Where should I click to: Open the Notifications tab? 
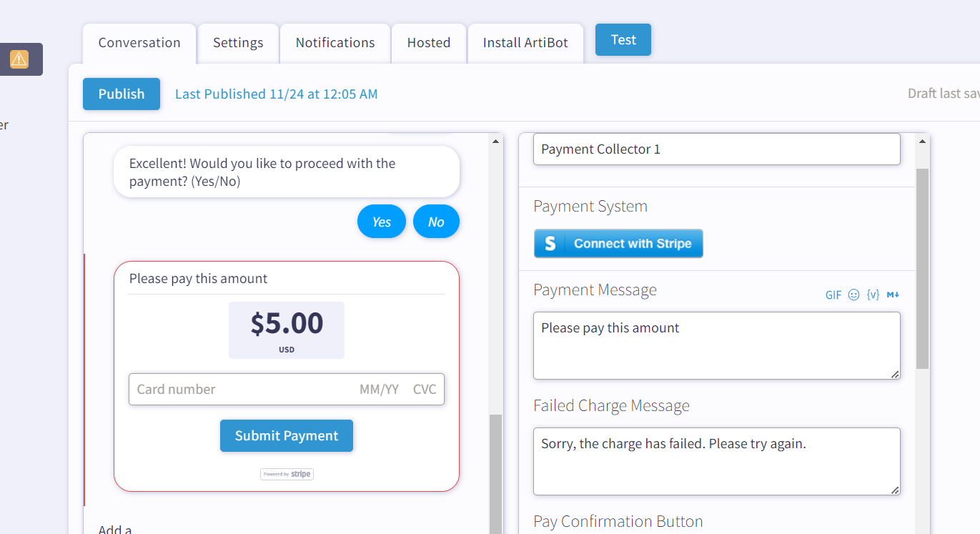[335, 42]
